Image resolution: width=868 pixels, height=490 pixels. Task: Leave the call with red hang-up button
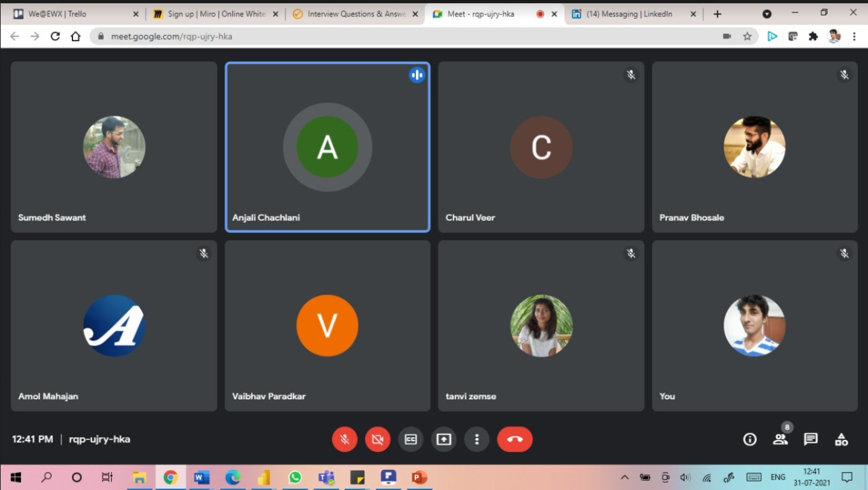pyautogui.click(x=515, y=439)
